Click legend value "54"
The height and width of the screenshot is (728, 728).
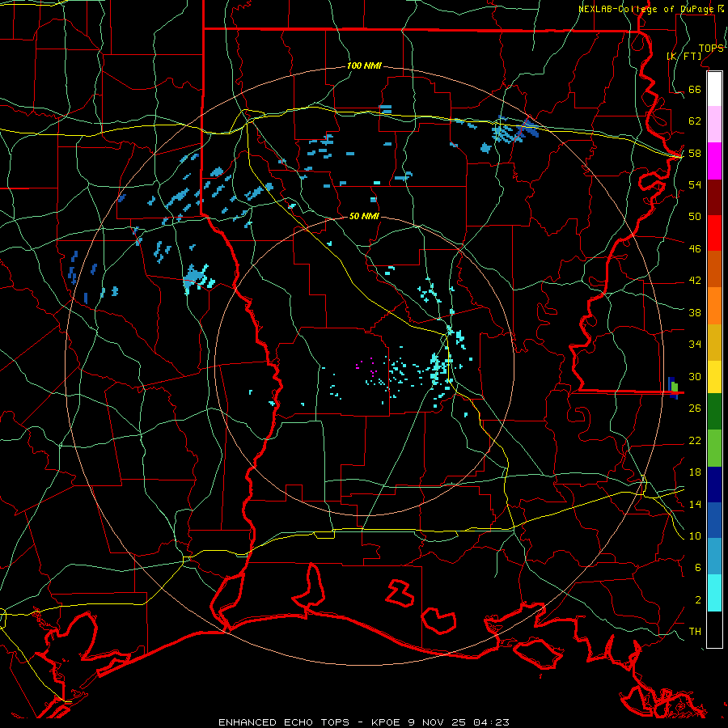[695, 184]
